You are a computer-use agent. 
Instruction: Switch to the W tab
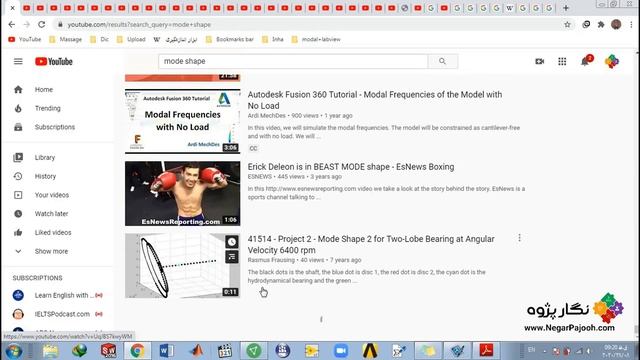click(x=509, y=8)
